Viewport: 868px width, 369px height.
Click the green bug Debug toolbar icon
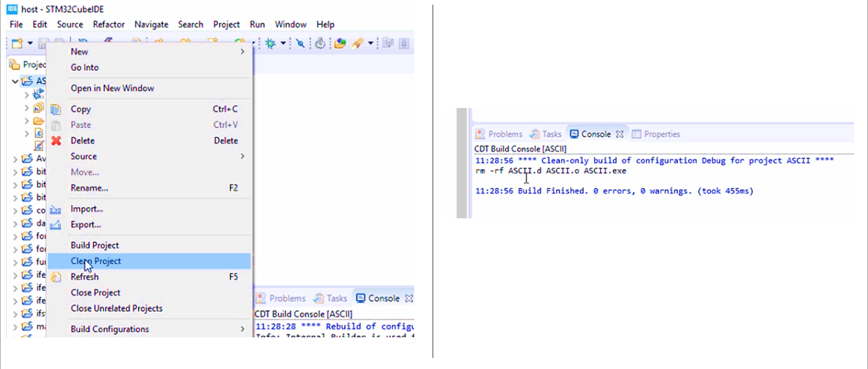(270, 43)
